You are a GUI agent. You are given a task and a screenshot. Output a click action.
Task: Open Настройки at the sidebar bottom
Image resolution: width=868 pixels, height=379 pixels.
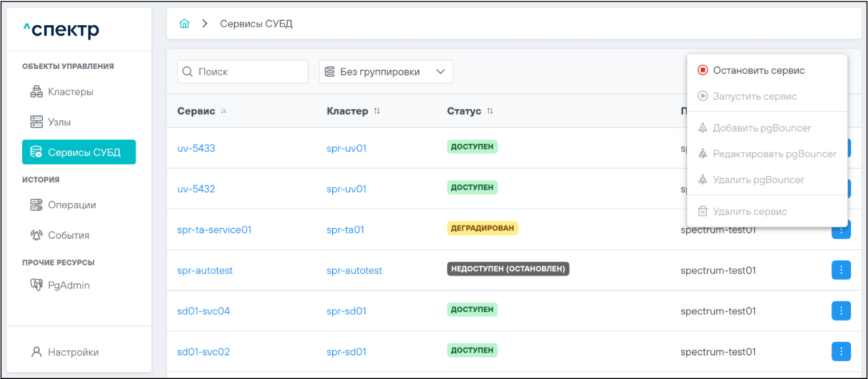(73, 352)
